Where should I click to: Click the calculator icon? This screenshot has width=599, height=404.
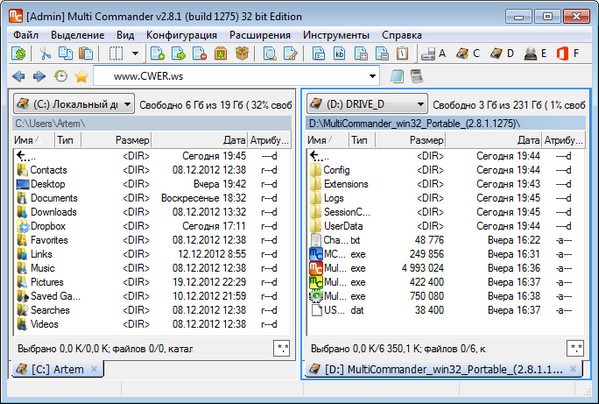[416, 76]
